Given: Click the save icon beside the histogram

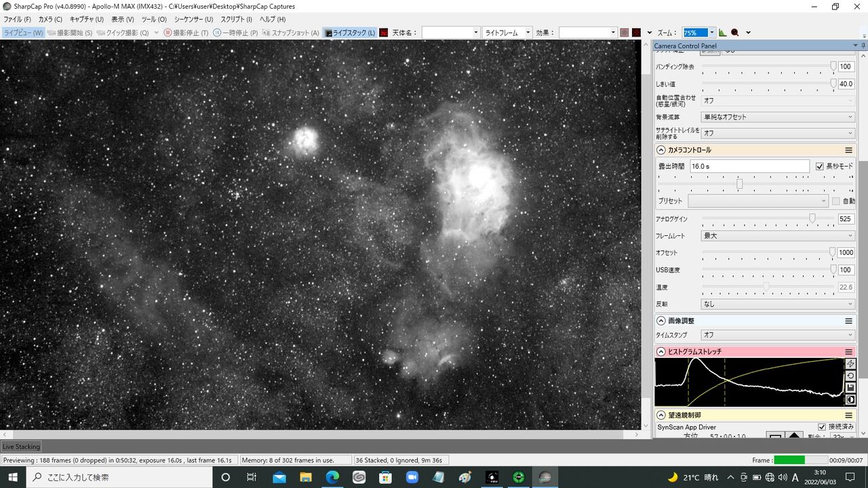Looking at the screenshot, I should coord(850,388).
